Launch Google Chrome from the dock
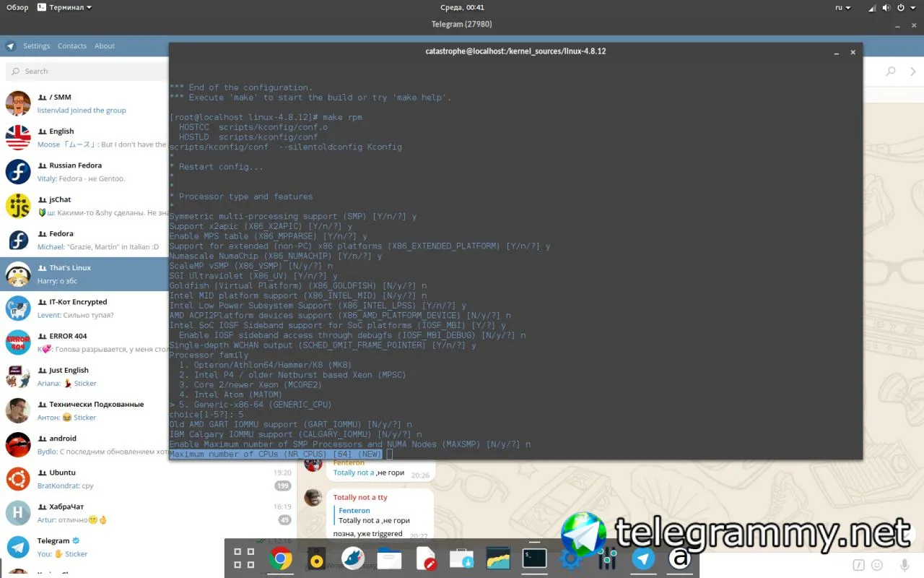This screenshot has height=578, width=924. point(281,558)
